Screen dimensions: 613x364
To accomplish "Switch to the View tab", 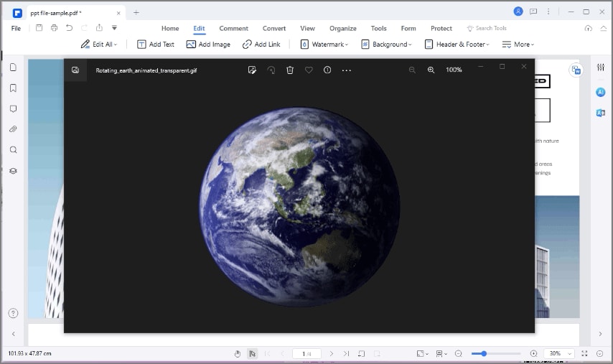I will (307, 28).
